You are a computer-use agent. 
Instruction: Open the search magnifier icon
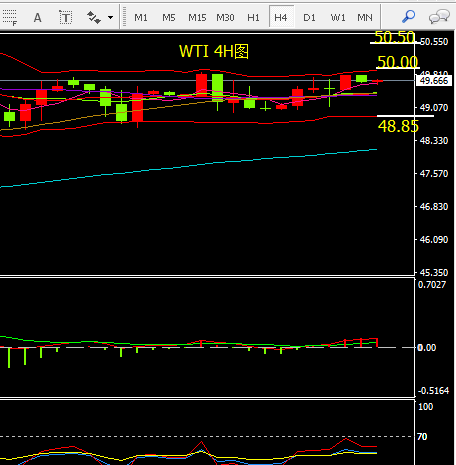[408, 17]
